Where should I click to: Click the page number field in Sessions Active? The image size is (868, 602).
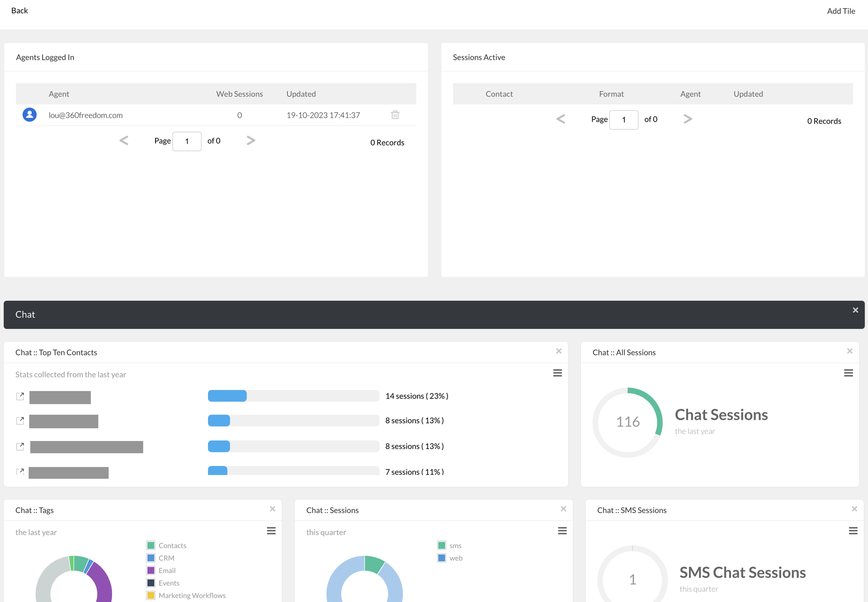point(623,120)
